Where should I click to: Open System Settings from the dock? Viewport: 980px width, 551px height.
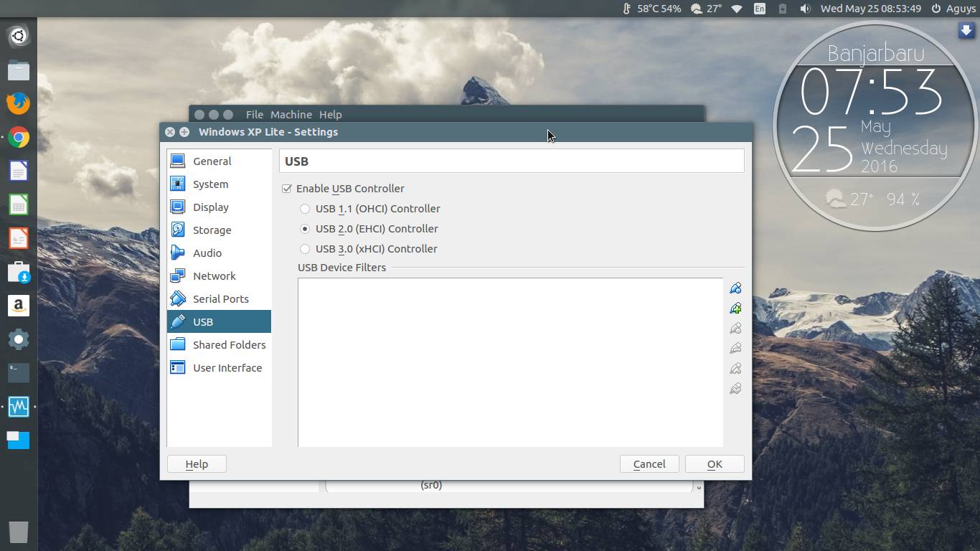[x=19, y=339]
